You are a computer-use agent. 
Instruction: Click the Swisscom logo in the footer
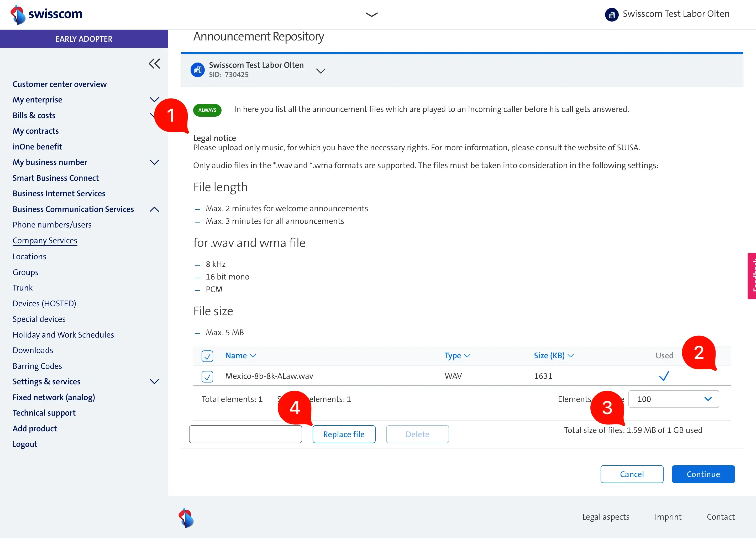click(x=186, y=518)
